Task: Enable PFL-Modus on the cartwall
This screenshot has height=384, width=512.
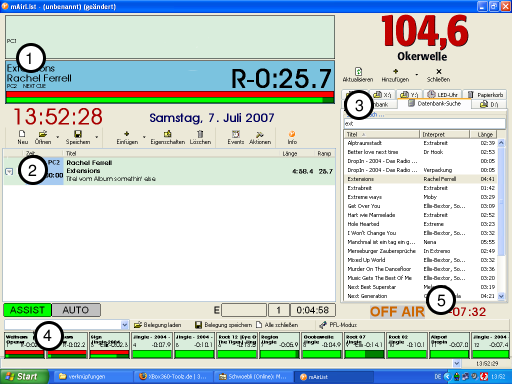Action: click(x=338, y=325)
